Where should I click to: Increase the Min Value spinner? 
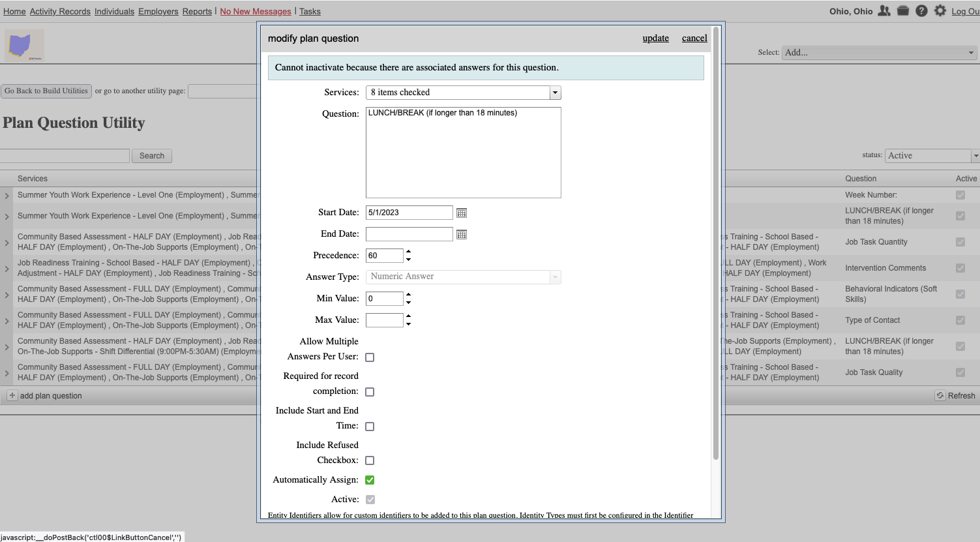pos(408,294)
